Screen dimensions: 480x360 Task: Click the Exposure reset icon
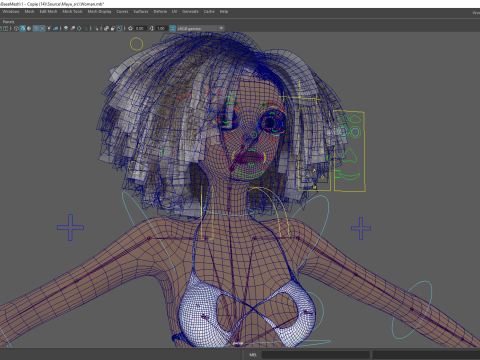130,29
